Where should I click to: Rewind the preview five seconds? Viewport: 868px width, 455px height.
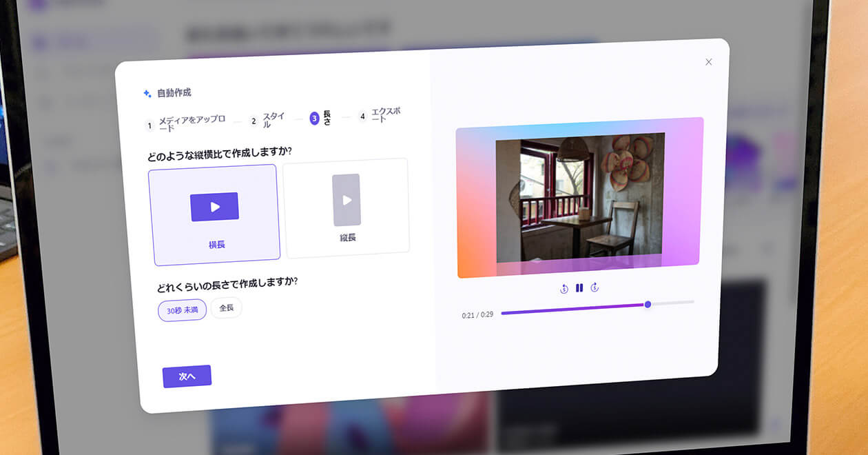[564, 289]
